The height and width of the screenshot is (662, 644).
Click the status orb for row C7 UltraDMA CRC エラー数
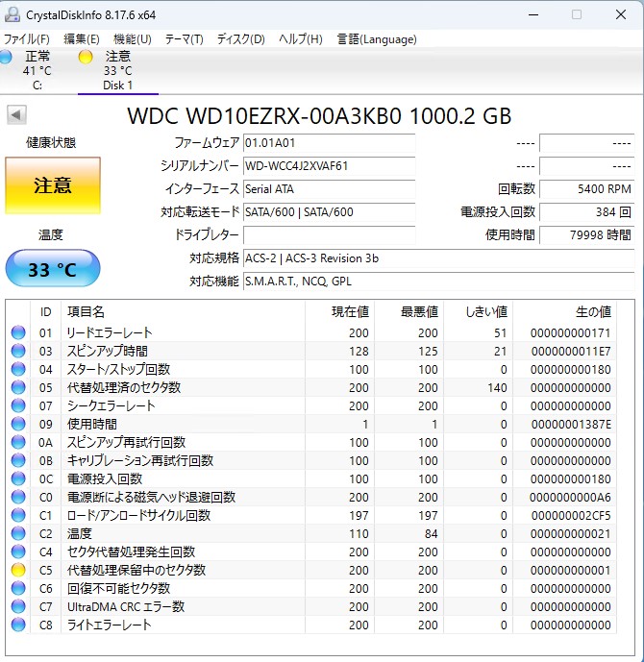tap(18, 606)
